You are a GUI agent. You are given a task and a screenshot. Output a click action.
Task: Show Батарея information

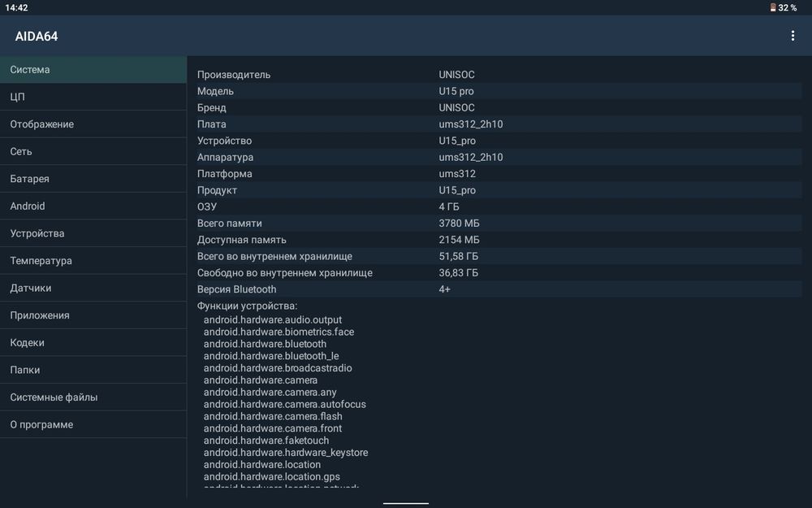point(93,179)
